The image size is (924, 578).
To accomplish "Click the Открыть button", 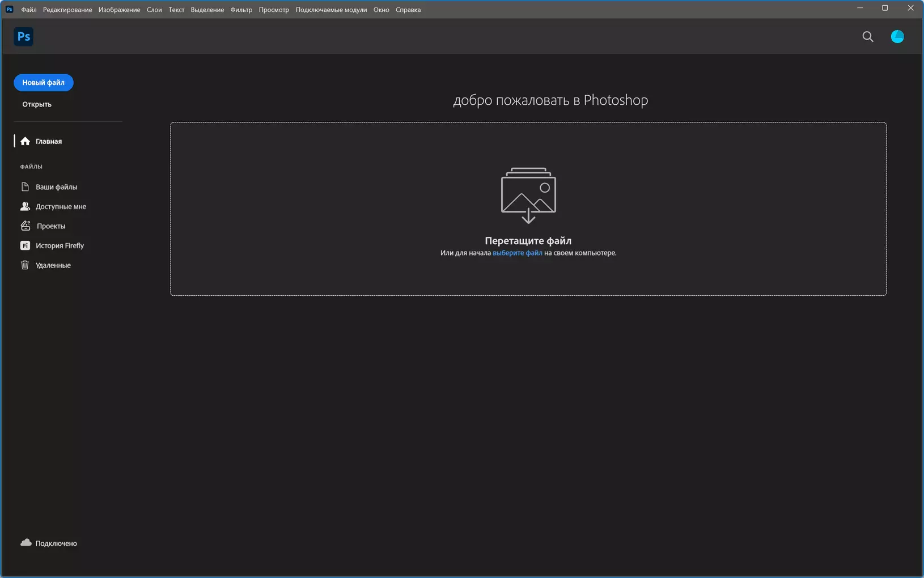I will [37, 104].
